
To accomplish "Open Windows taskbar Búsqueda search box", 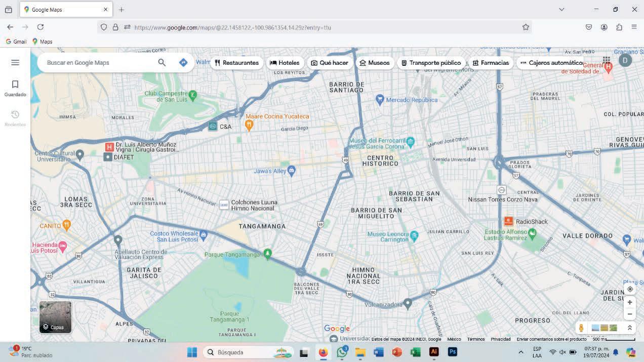I will pos(249,352).
